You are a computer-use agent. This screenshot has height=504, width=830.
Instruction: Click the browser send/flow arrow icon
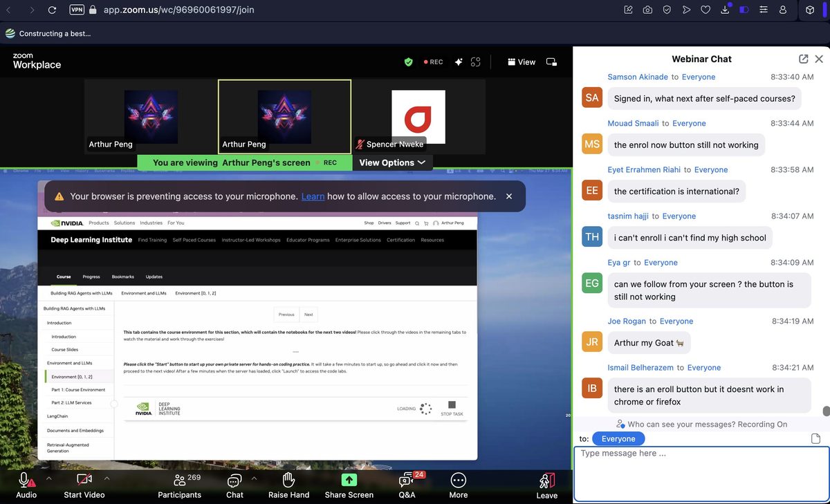coord(686,10)
